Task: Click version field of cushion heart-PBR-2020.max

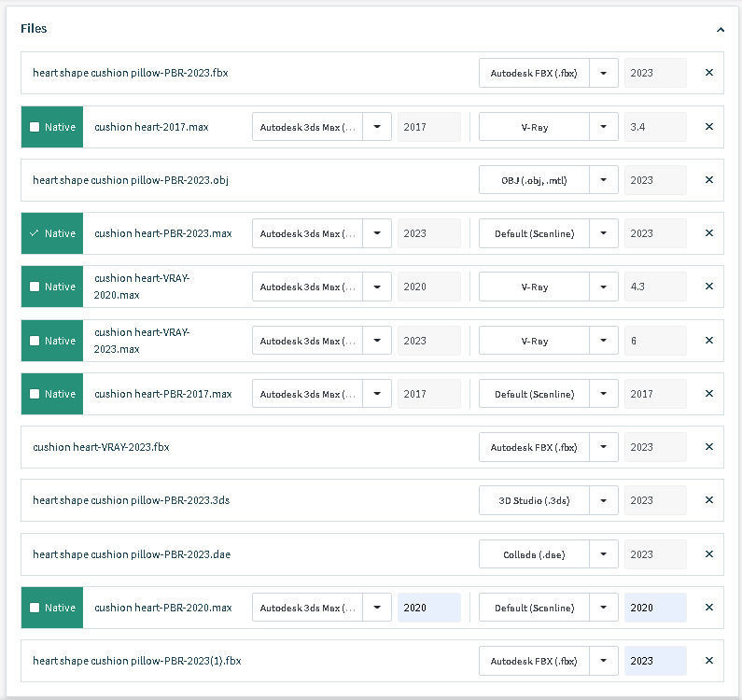Action: coord(428,608)
